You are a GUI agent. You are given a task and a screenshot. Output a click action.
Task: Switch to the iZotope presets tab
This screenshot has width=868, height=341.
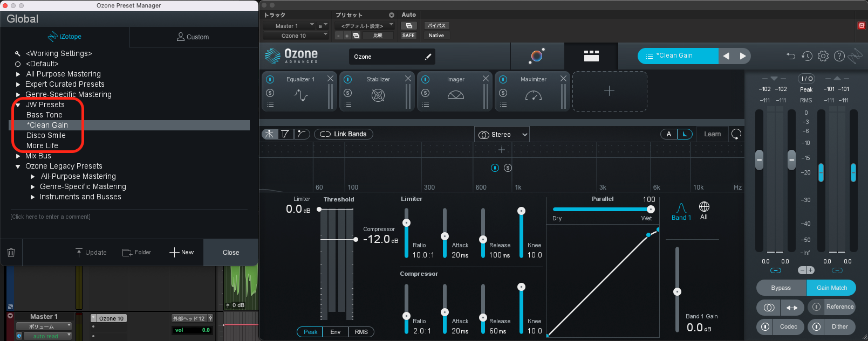(x=65, y=37)
